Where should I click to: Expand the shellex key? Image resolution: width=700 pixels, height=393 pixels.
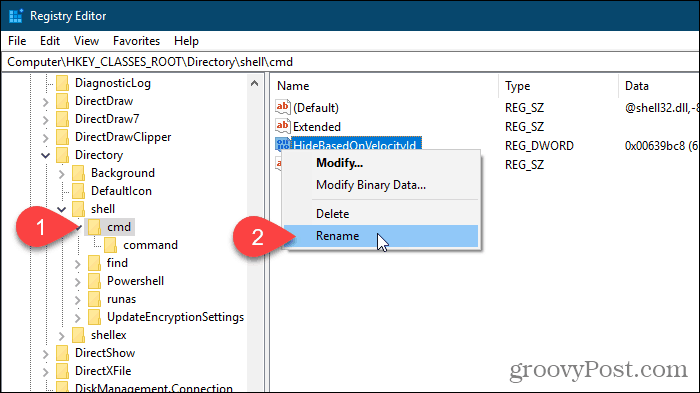click(x=62, y=335)
